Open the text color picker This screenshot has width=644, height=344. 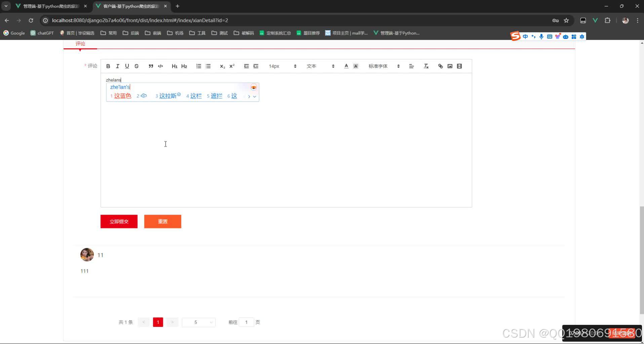(346, 66)
